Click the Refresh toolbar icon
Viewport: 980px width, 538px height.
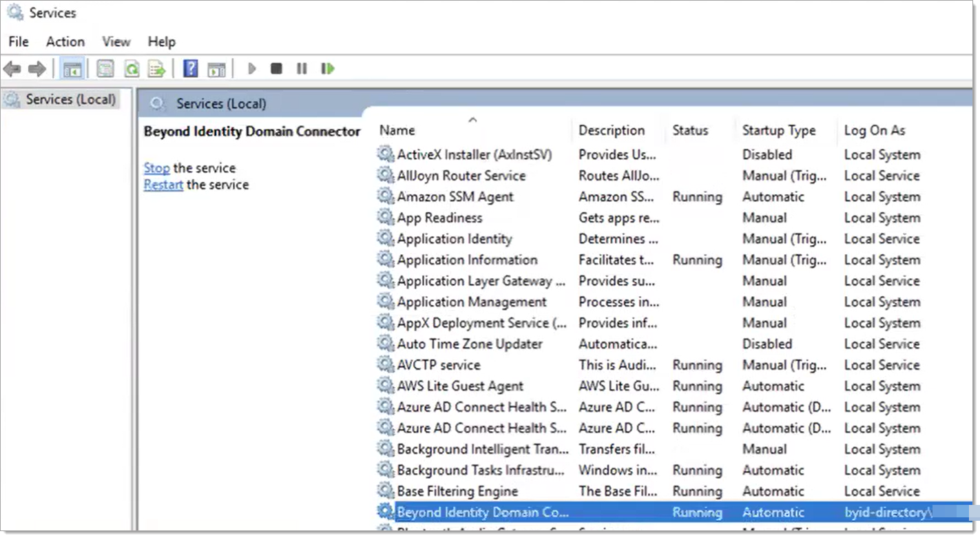131,69
